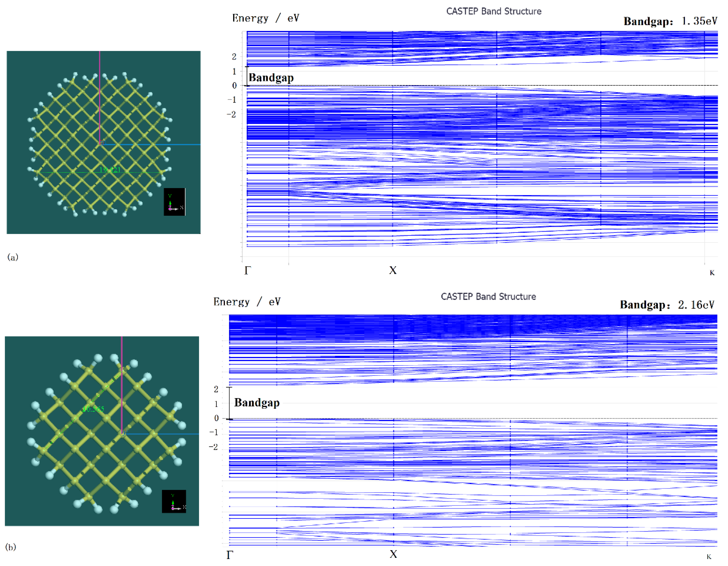Click the Bandgap label inside the top plot

[271, 78]
